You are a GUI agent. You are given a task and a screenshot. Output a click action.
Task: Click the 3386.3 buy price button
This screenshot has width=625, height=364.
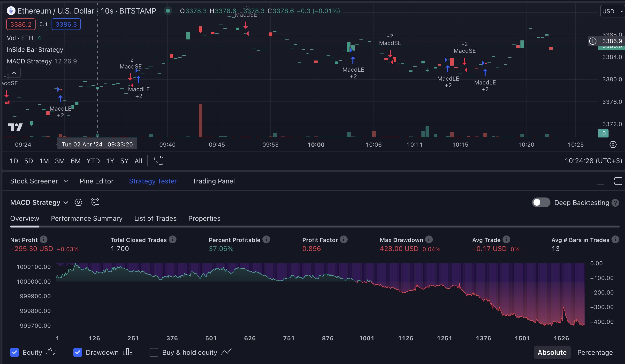(x=66, y=24)
